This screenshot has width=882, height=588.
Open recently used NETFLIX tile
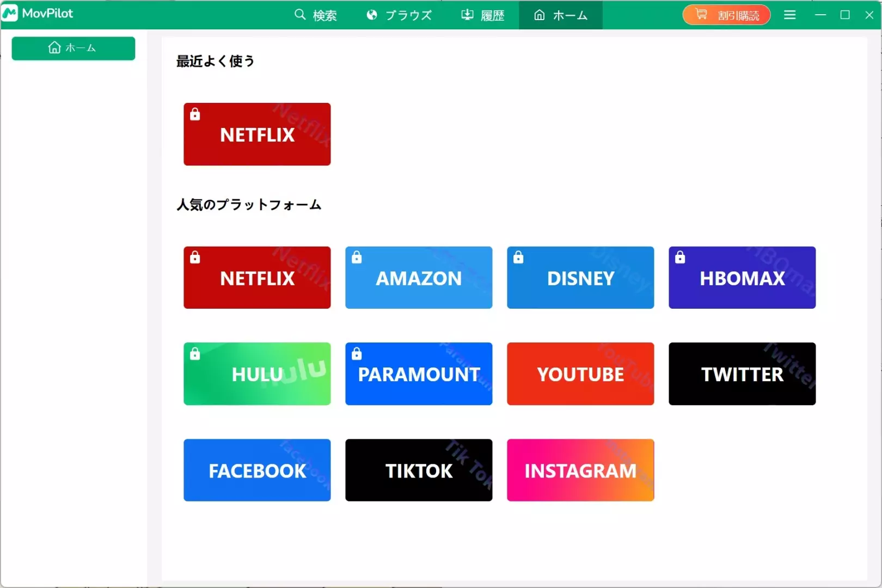click(x=257, y=134)
